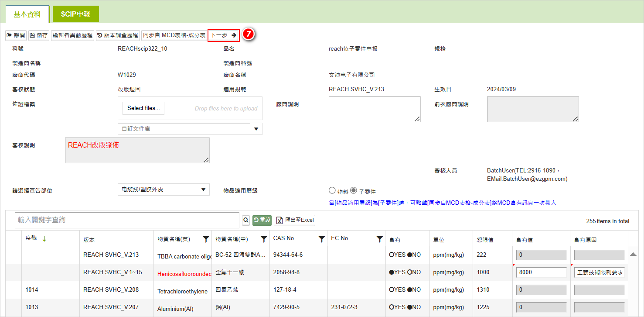The height and width of the screenshot is (317, 644).
Task: Click the Select files... upload button
Action: [x=143, y=108]
